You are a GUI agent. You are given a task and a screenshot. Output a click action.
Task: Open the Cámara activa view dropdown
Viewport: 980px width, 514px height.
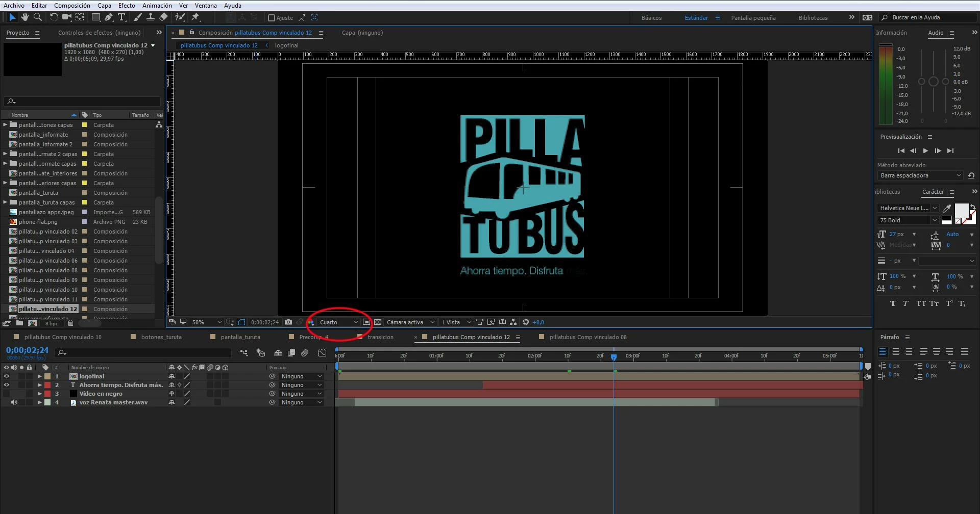410,322
